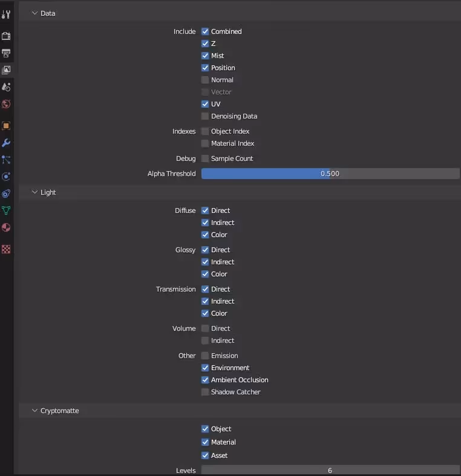461x476 pixels.
Task: Disable the UV pass checkbox
Action: coord(205,104)
